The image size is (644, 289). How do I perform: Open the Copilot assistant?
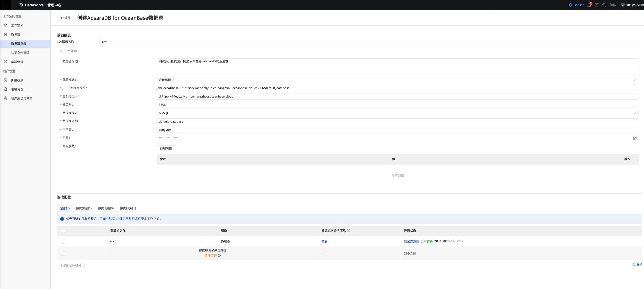576,5
